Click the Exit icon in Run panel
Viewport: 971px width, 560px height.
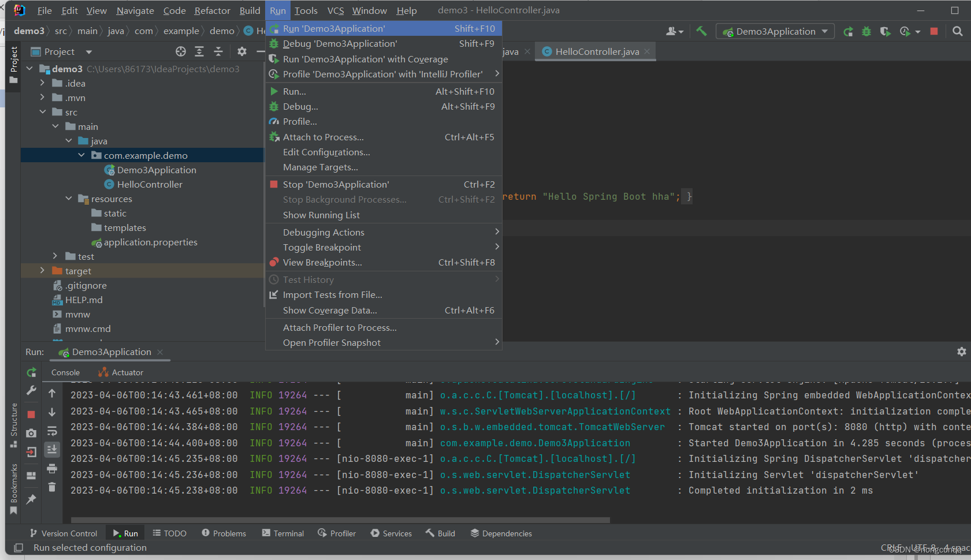coord(32,452)
